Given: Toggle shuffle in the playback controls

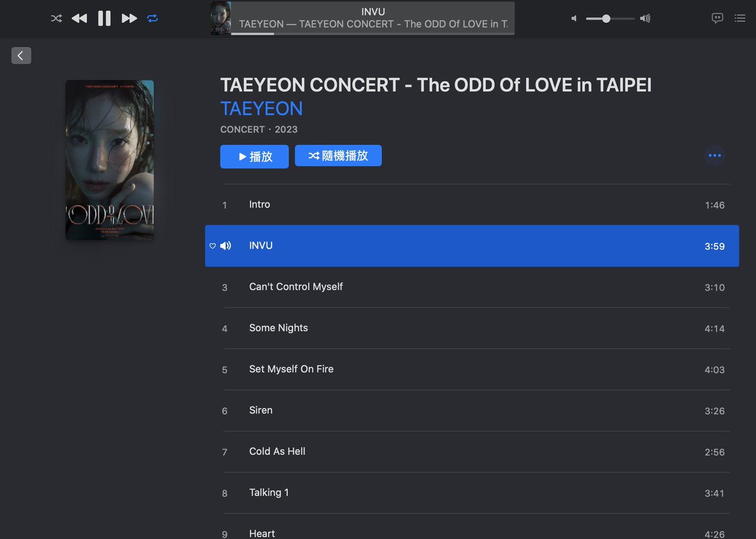Looking at the screenshot, I should tap(56, 18).
